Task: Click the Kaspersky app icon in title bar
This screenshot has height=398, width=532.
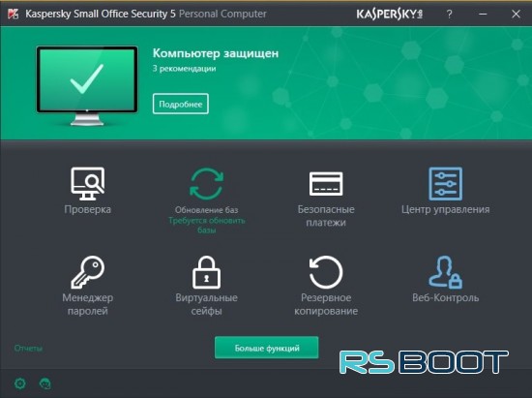Action: coord(13,14)
